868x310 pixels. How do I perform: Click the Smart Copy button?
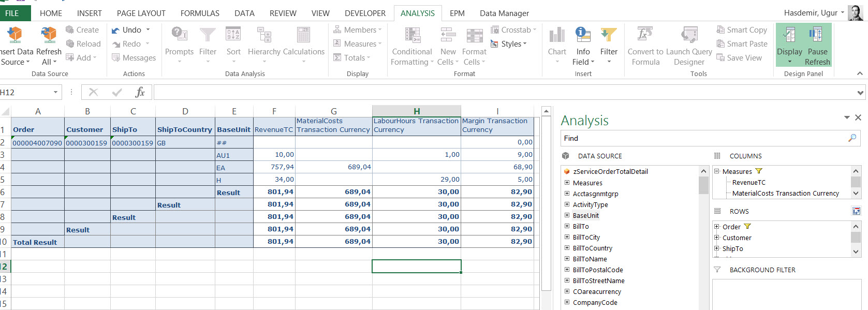[741, 30]
